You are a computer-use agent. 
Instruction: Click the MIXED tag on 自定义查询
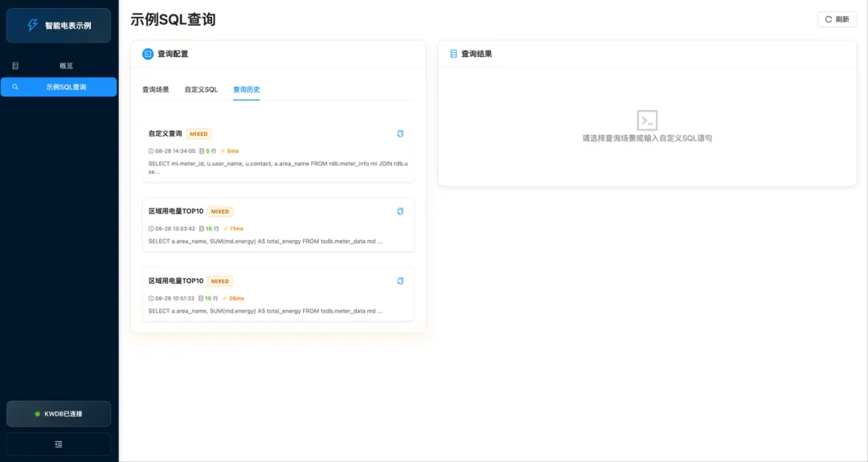coord(199,134)
